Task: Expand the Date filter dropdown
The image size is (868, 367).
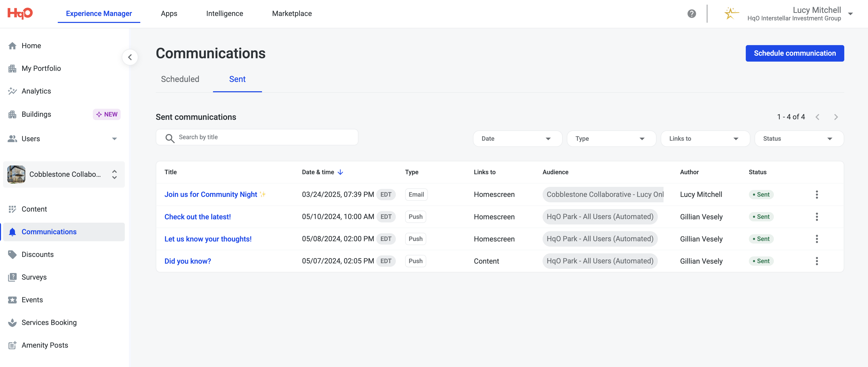Action: pyautogui.click(x=517, y=139)
